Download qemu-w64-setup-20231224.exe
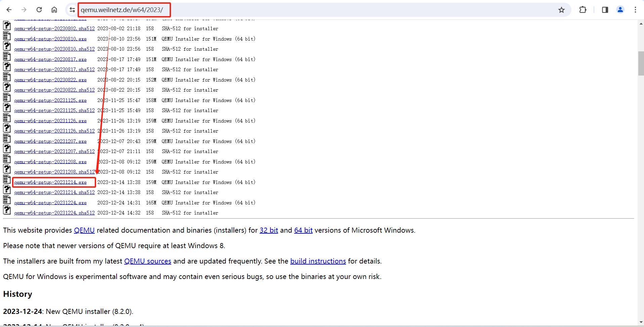The image size is (644, 327). (50, 203)
